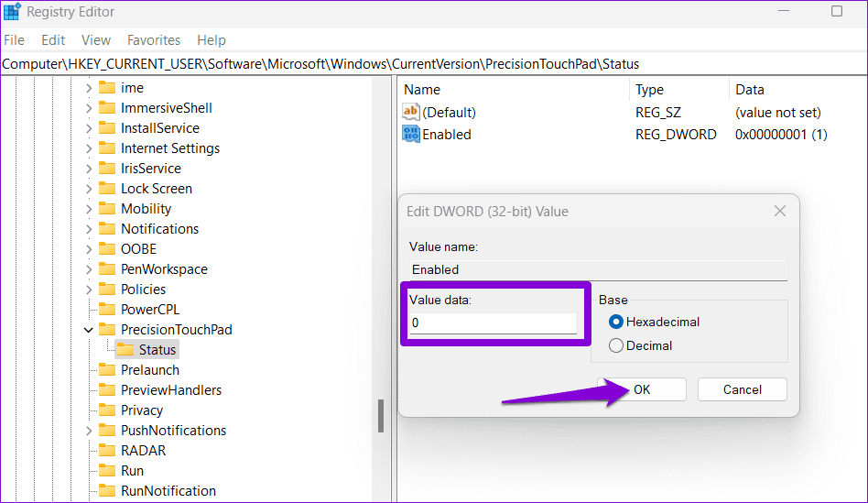Click the Value data input field
Viewport: 868px width, 503px height.
pos(493,323)
